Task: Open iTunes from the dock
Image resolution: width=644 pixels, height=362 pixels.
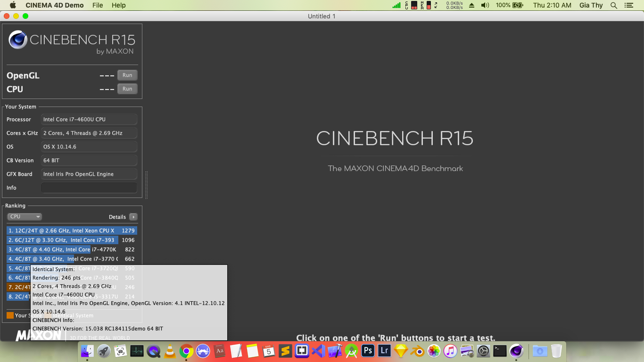Action: tap(450, 351)
